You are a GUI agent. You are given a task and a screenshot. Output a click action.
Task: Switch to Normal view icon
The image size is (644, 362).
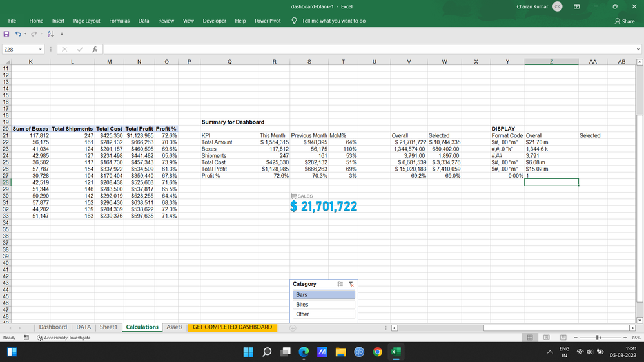(x=530, y=338)
